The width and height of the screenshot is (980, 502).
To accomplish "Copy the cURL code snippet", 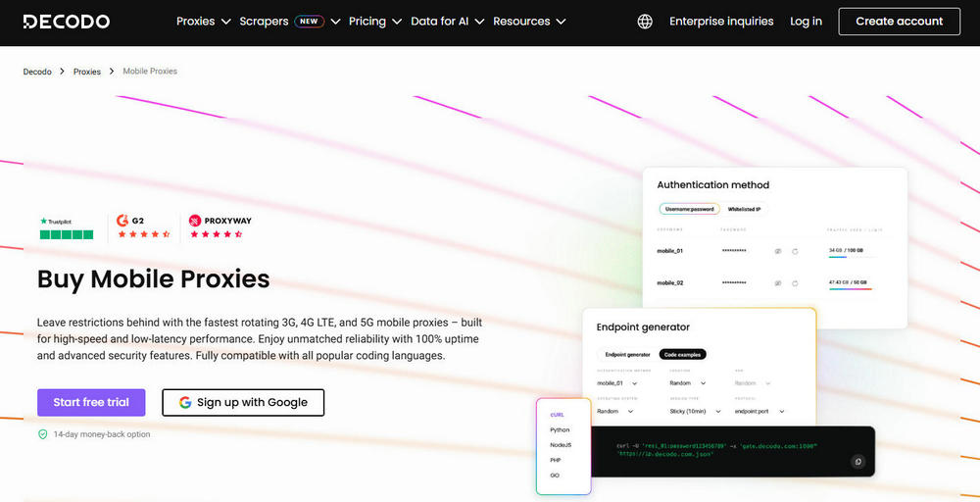I will [858, 462].
